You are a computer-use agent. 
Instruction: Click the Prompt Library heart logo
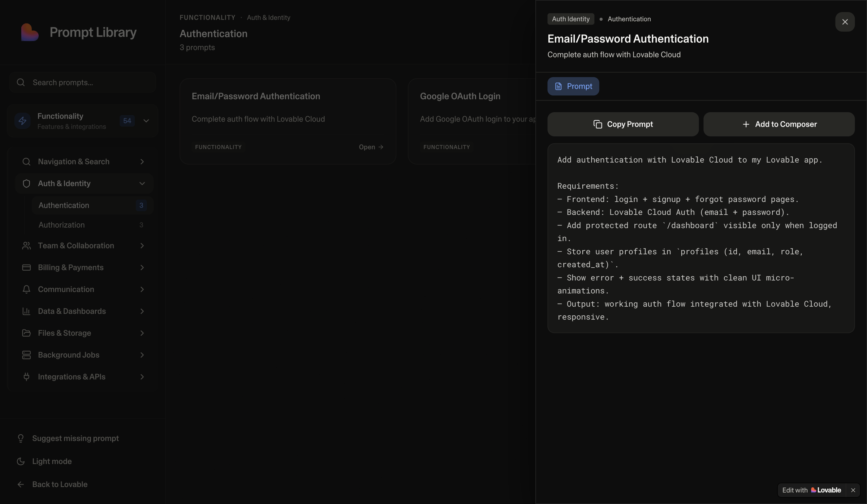pos(30,32)
